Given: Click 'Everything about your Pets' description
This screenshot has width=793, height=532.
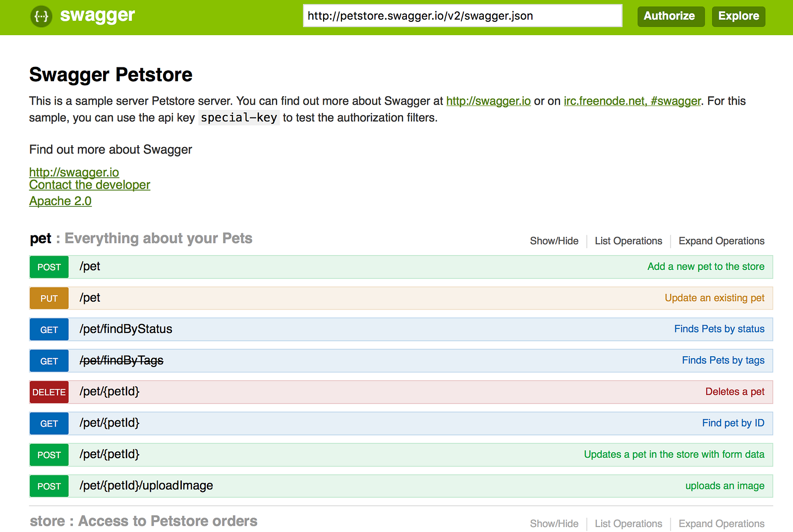Looking at the screenshot, I should [159, 239].
